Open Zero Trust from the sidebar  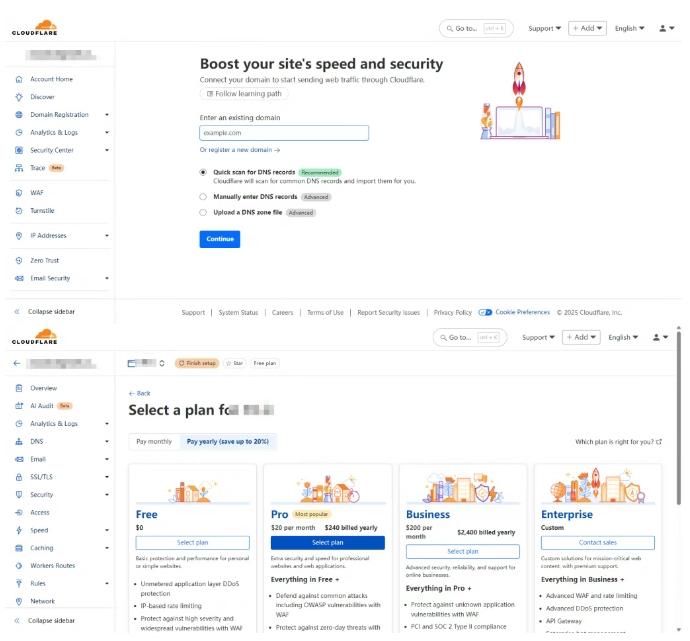pos(44,260)
